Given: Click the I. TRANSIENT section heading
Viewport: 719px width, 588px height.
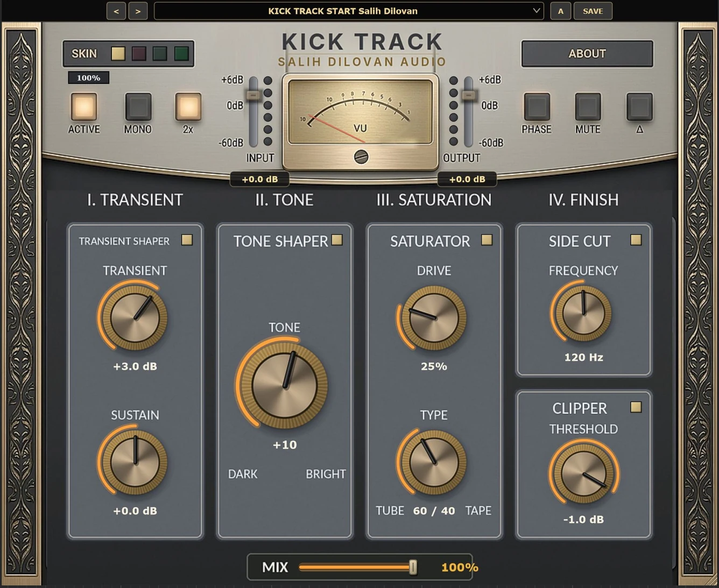Looking at the screenshot, I should pyautogui.click(x=135, y=200).
